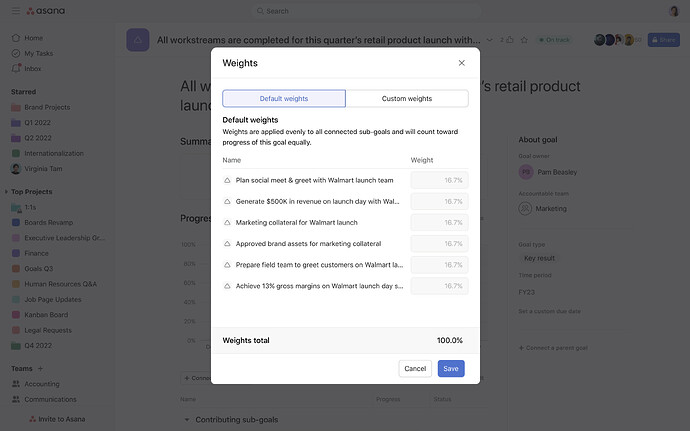Click the FY23 time period

point(526,292)
